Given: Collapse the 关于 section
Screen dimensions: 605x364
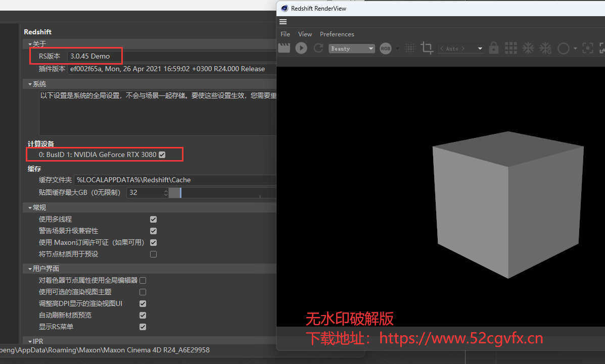Looking at the screenshot, I should click(x=30, y=44).
